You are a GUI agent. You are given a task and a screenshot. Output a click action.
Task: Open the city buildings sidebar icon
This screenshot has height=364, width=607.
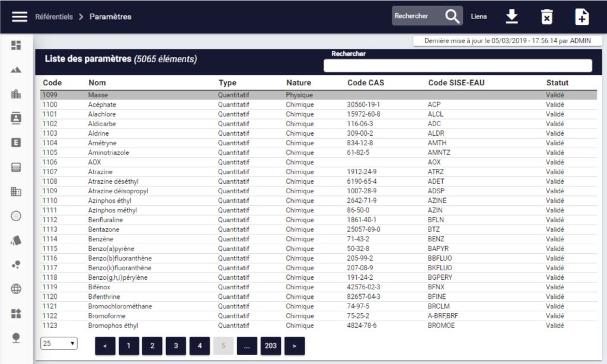point(16,94)
